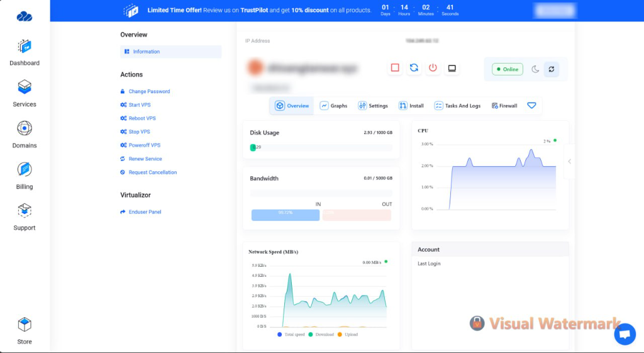Image resolution: width=644 pixels, height=353 pixels.
Task: Click the Bandwidth IN blue bar
Action: pos(286,215)
